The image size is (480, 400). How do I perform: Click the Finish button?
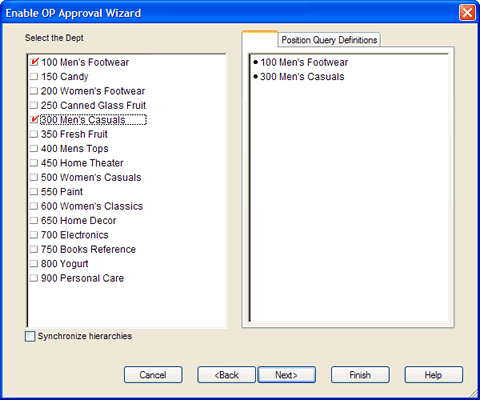coord(360,375)
